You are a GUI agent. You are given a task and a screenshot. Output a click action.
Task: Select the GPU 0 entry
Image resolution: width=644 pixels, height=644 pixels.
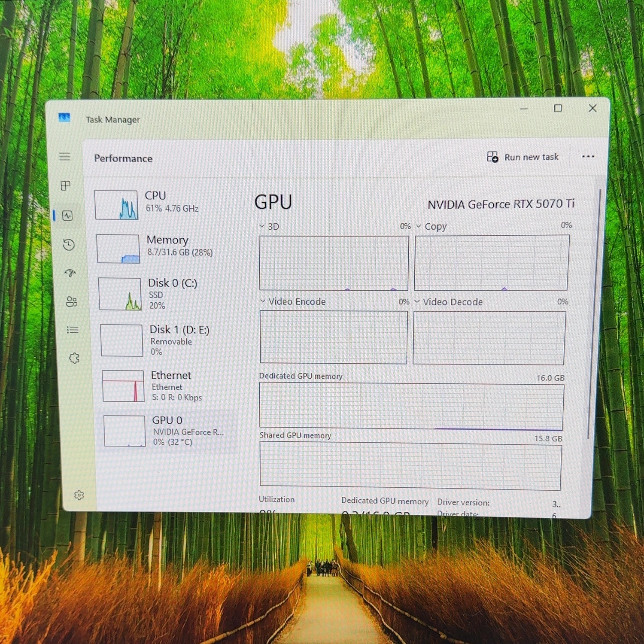[169, 431]
